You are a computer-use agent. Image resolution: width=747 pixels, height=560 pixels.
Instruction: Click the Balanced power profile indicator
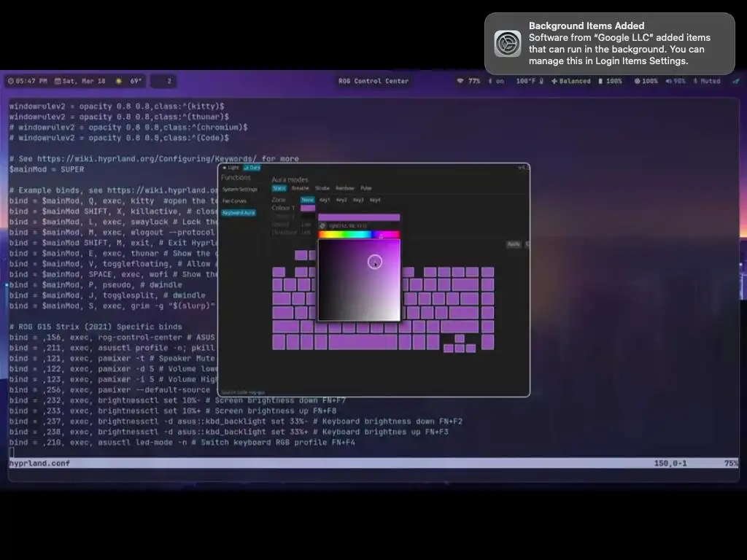pyautogui.click(x=570, y=81)
